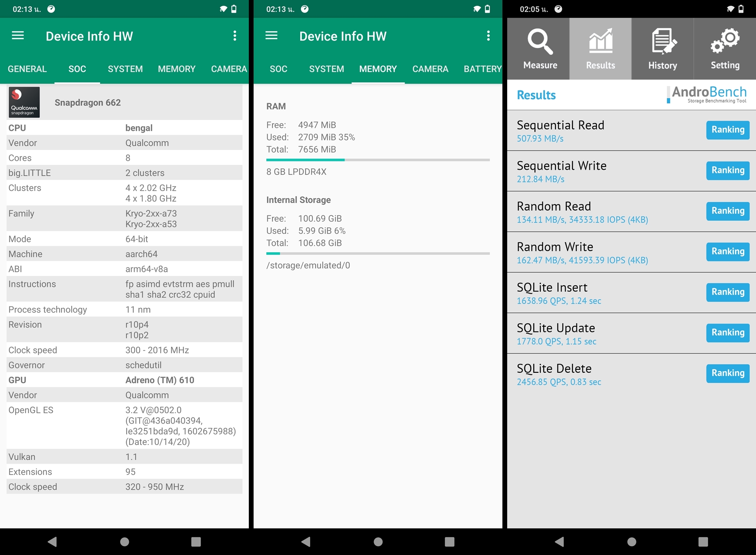Tap the RAM usage progress bar
This screenshot has height=555, width=756.
tap(378, 160)
